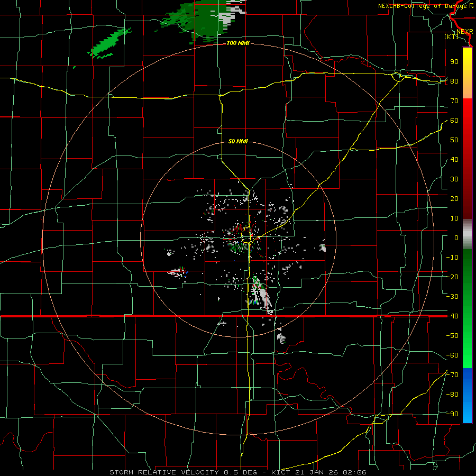Click the "0.5 DEG" elevation text
This screenshot has height=476, width=476.
coord(240,472)
